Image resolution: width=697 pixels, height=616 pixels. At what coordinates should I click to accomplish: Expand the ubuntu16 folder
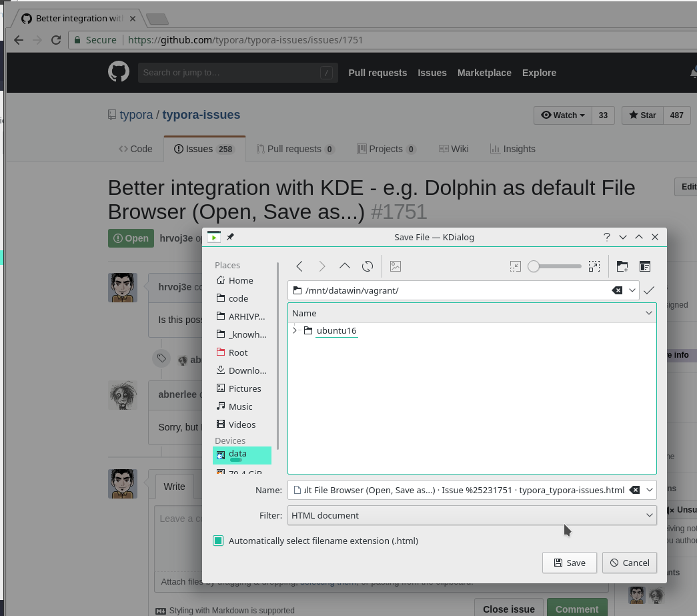(x=295, y=330)
